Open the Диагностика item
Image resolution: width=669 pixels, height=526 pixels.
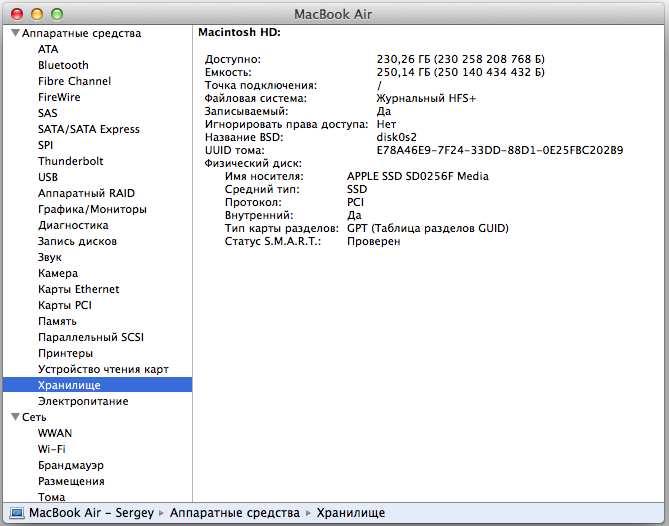73,225
